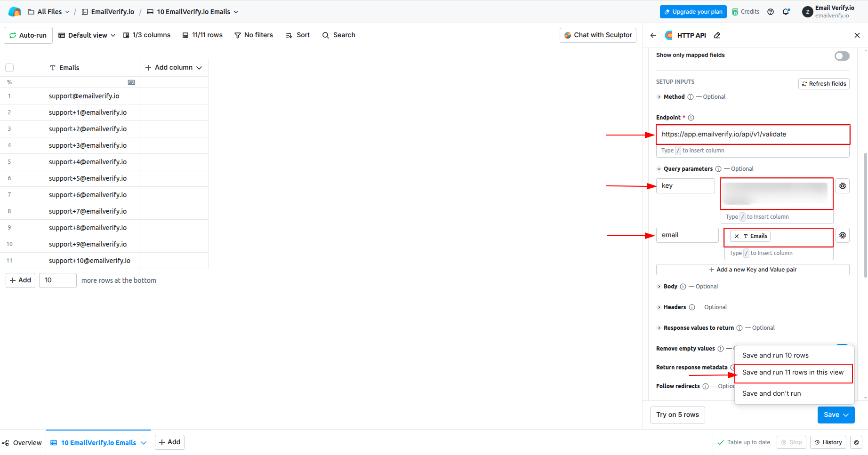868x455 pixels.
Task: Click Add a new Key and Value pair
Action: point(753,270)
